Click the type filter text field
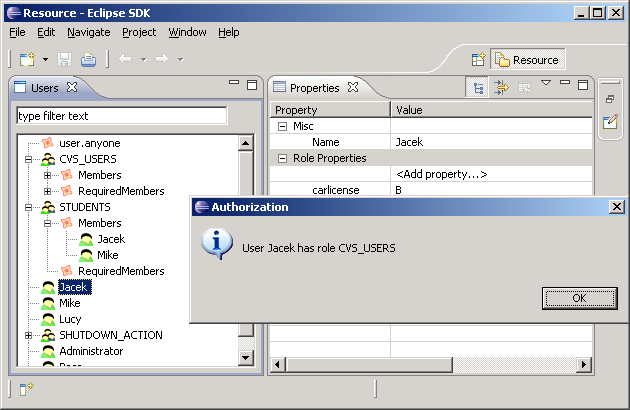This screenshot has width=630, height=410. click(x=122, y=116)
